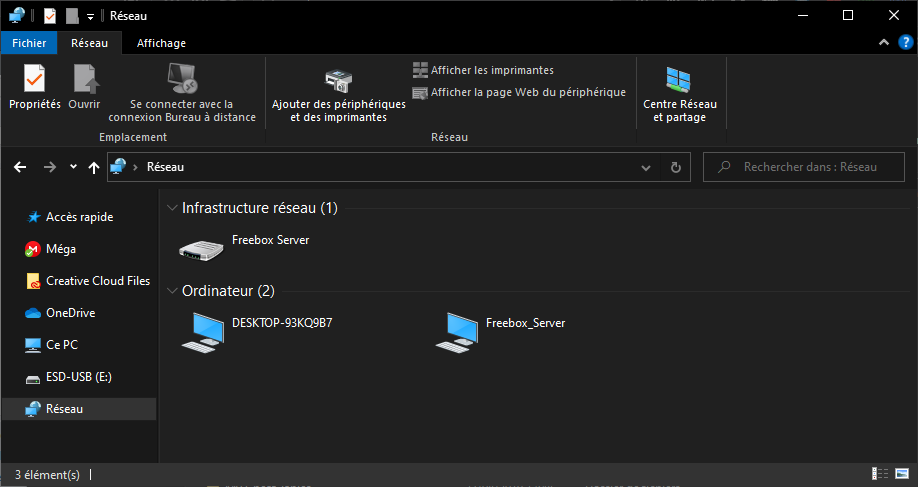The height and width of the screenshot is (487, 918).
Task: Go back with the left arrow
Action: click(x=20, y=167)
